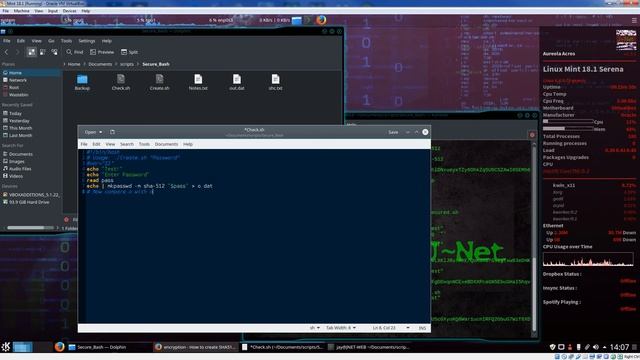
Task: Open the VirtualBox Devices menu
Action: coord(69,11)
